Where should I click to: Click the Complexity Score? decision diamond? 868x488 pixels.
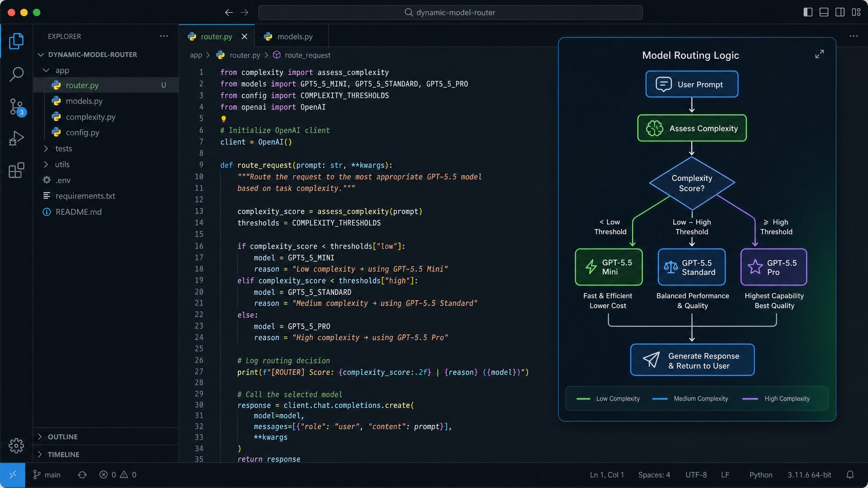[692, 183]
